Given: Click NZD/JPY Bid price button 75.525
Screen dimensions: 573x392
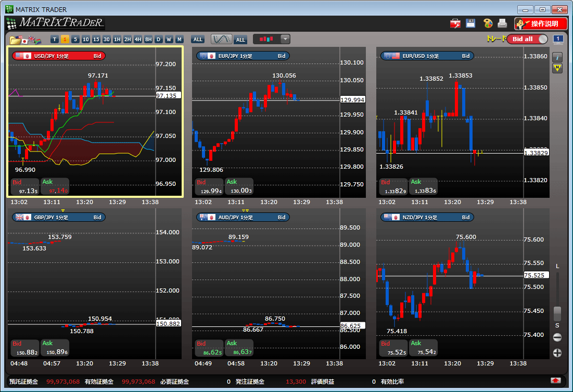Looking at the screenshot, I should coord(393,348).
